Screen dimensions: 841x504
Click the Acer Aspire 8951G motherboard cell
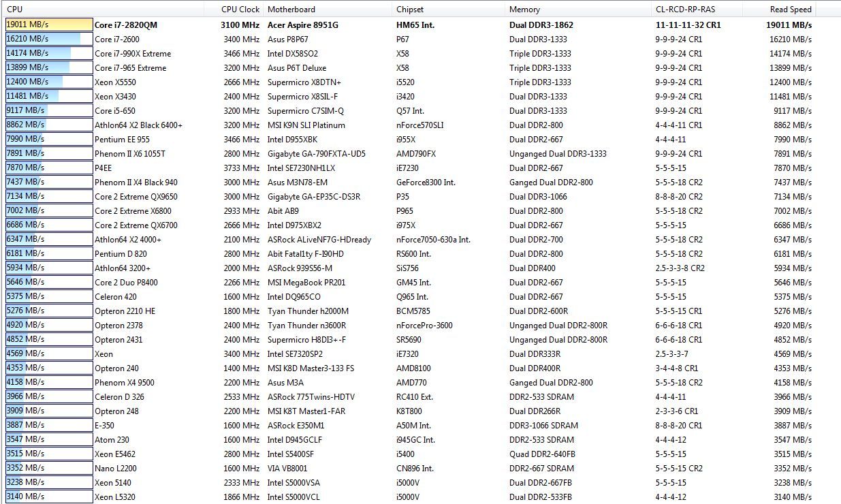point(303,25)
